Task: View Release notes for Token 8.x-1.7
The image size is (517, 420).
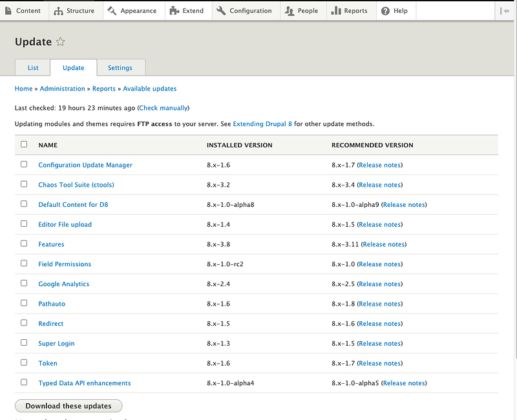Action: [380, 363]
